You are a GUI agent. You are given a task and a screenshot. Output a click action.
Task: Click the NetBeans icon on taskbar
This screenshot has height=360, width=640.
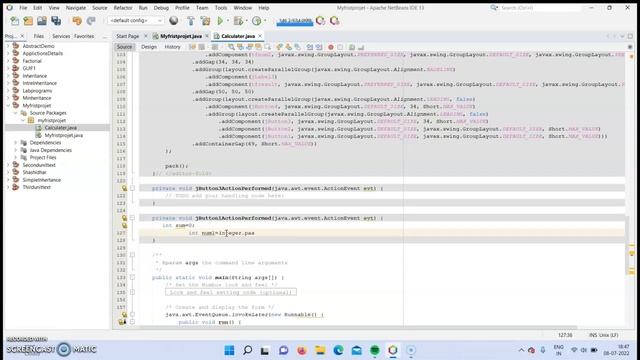tap(393, 350)
